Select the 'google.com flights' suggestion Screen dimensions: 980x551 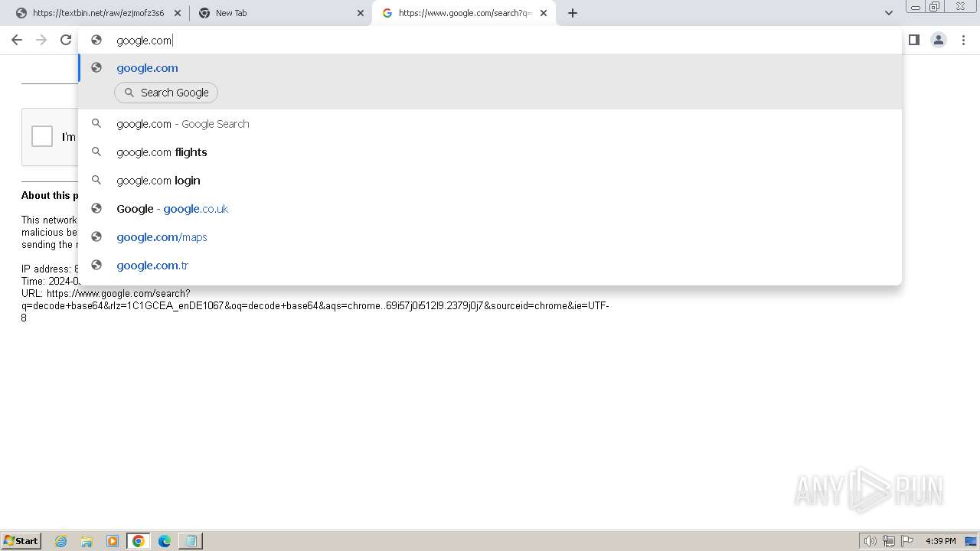[x=490, y=152]
